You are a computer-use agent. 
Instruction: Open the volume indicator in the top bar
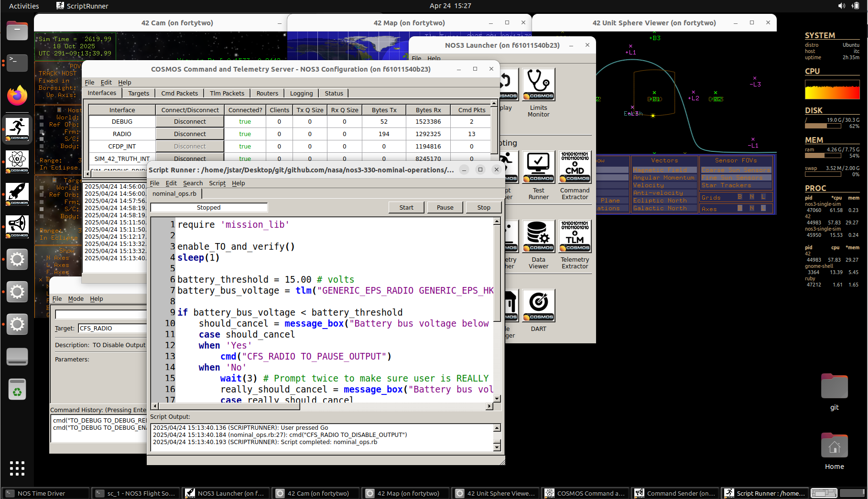point(841,6)
